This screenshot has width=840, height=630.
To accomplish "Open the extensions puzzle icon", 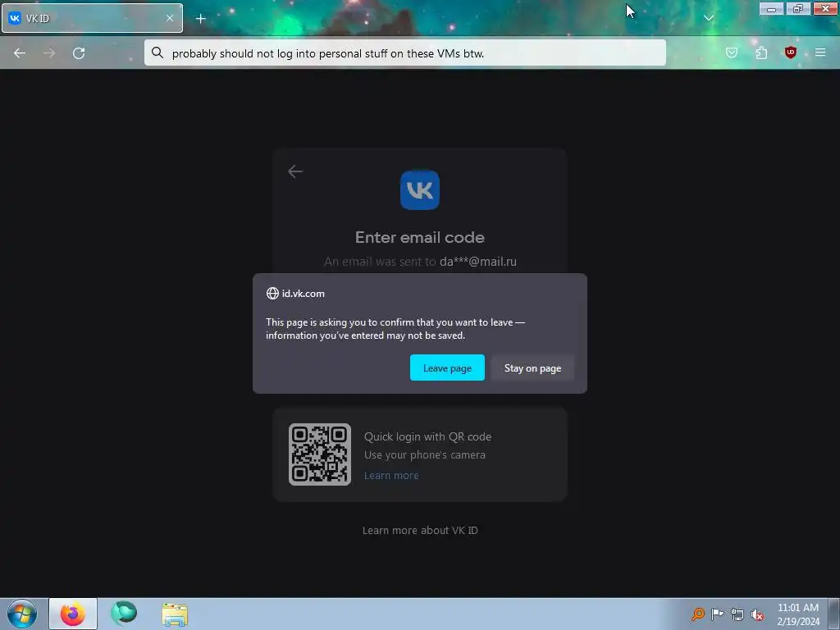I will coord(761,52).
